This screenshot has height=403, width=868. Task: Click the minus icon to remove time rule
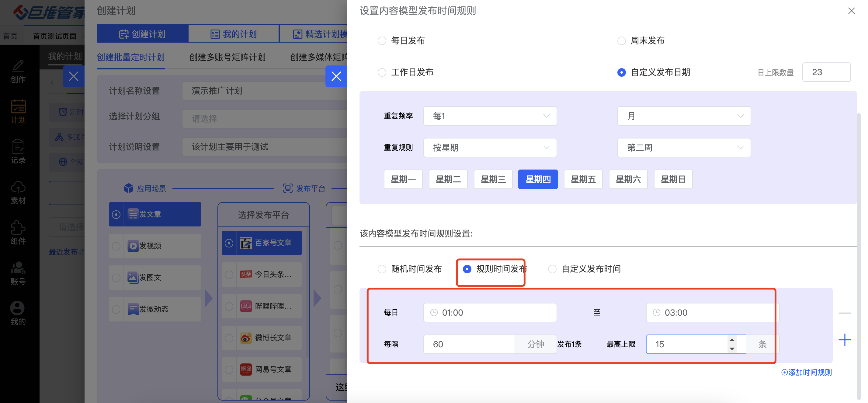(x=844, y=313)
